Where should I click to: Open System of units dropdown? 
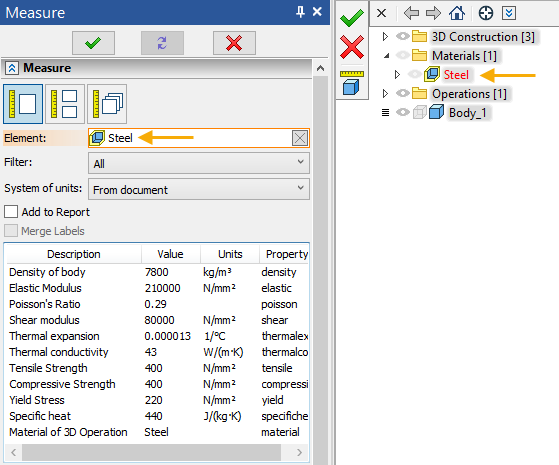click(199, 189)
